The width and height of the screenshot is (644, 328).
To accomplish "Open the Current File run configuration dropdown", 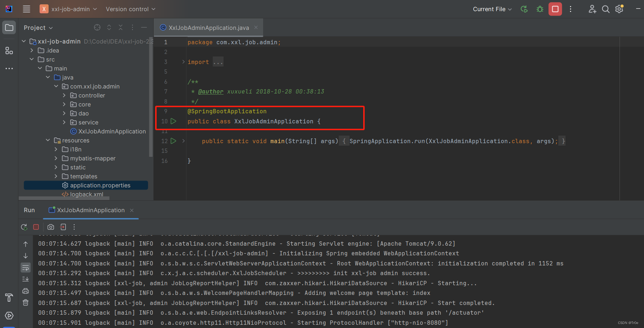I will pos(492,9).
